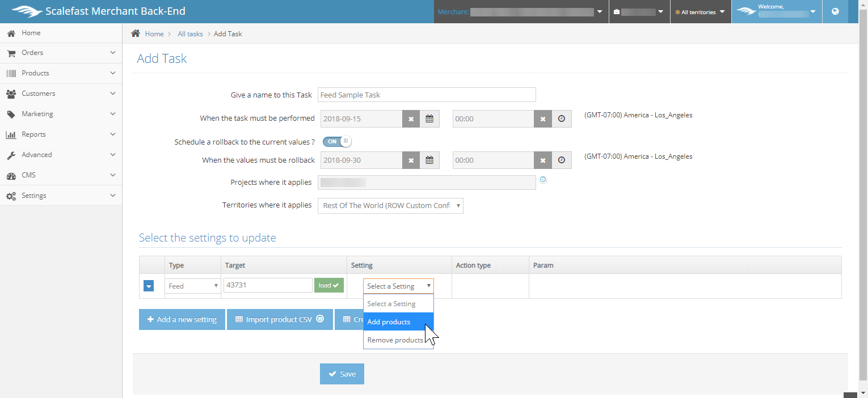Click the green load button
The image size is (868, 398).
tap(329, 286)
